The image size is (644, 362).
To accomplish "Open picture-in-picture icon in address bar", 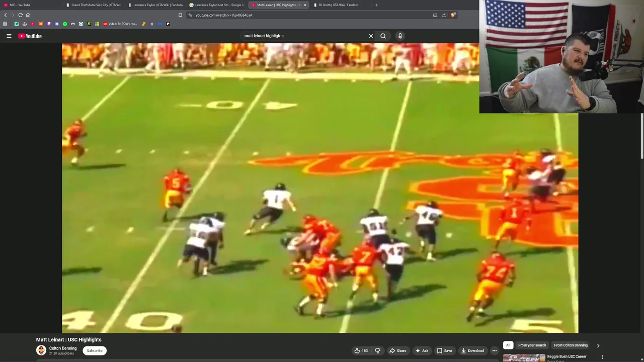I will point(435,15).
